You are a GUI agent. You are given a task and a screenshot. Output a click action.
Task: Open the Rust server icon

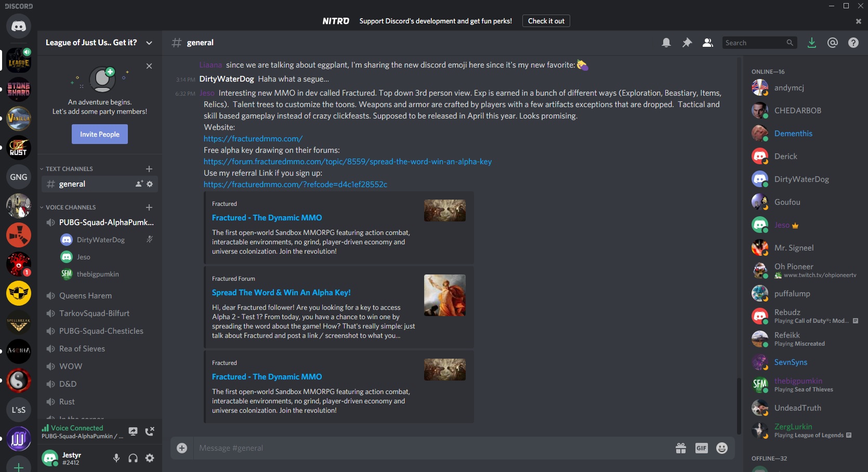tap(19, 148)
